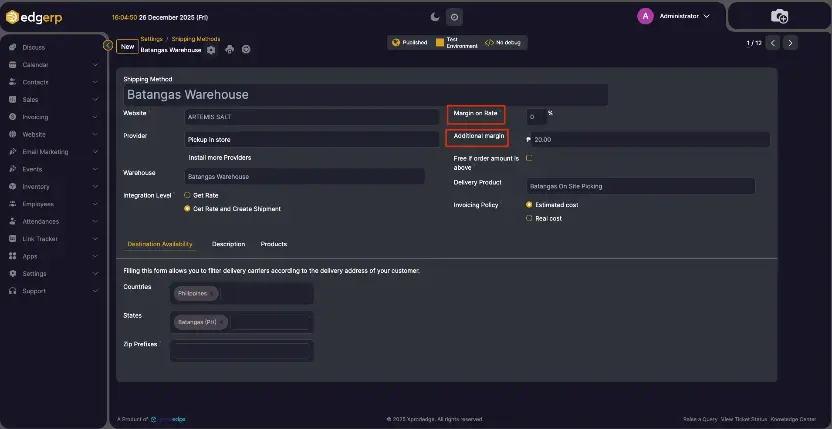832x429 pixels.
Task: Open the Administrator user dropdown
Action: pyautogui.click(x=675, y=16)
